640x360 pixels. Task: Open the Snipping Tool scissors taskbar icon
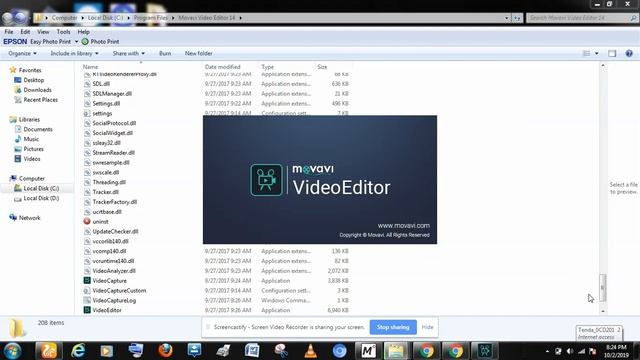tap(281, 351)
